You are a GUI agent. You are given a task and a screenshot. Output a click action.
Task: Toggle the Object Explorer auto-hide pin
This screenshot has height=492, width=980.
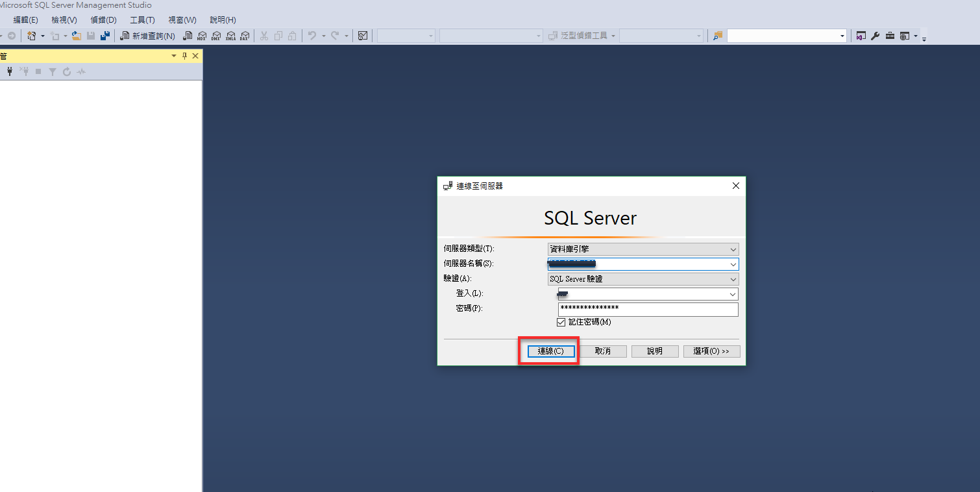tap(184, 56)
